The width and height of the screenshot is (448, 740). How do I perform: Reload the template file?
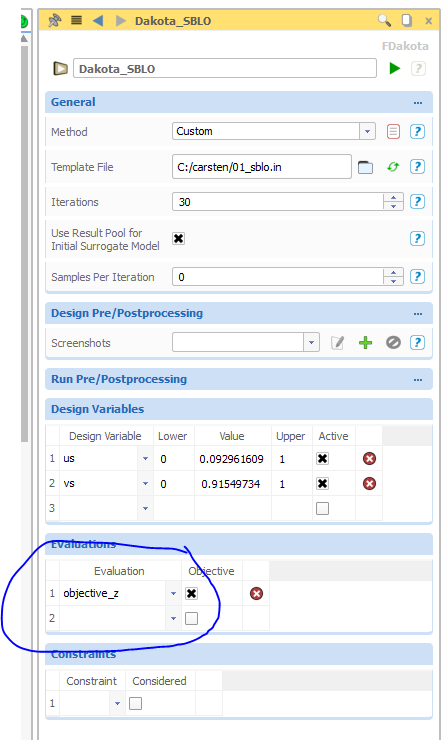(x=393, y=167)
